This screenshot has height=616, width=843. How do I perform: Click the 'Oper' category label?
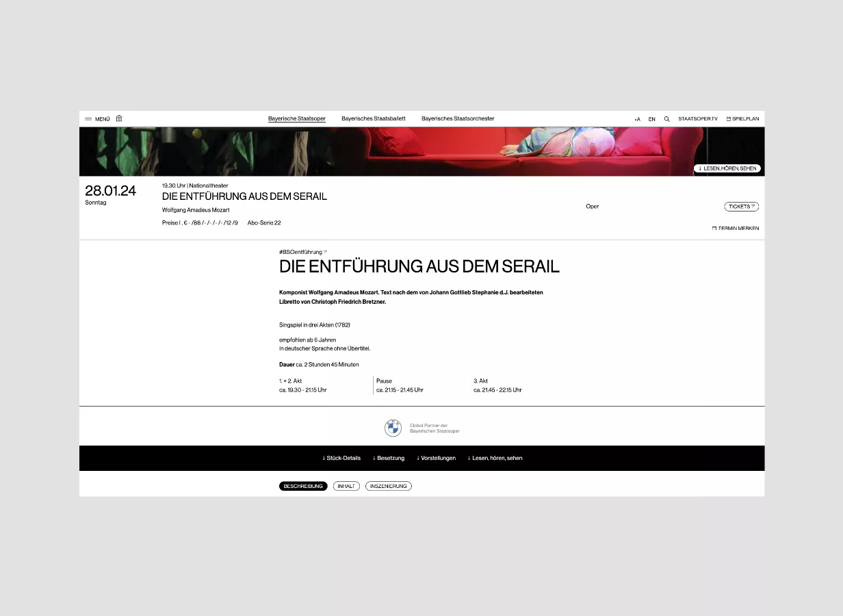593,207
